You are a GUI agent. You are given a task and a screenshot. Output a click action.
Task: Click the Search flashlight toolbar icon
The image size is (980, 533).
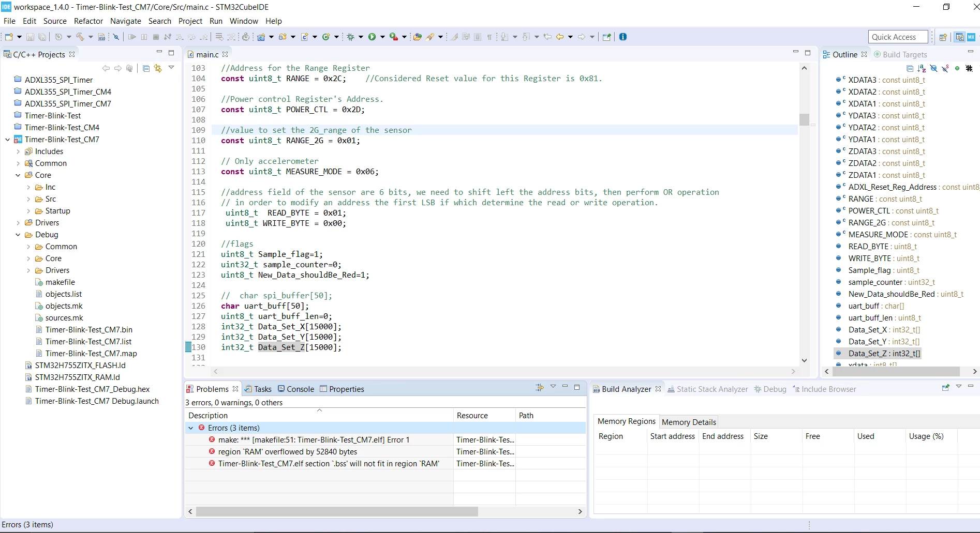430,37
